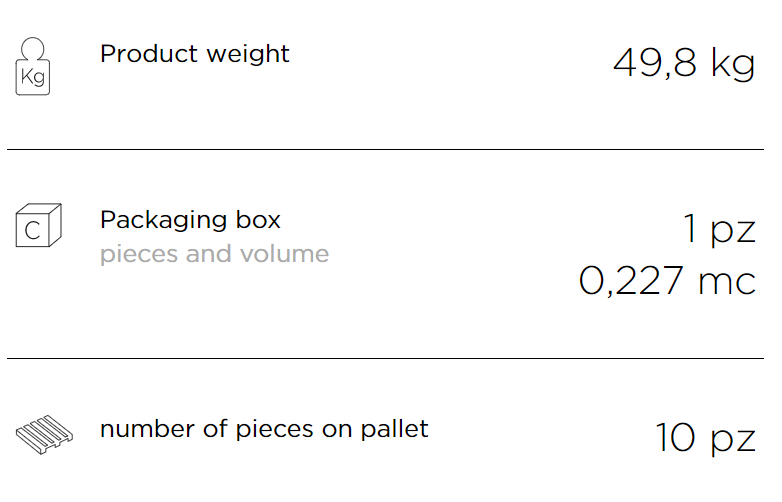Click the pallet icon
782x502 pixels.
(x=44, y=434)
